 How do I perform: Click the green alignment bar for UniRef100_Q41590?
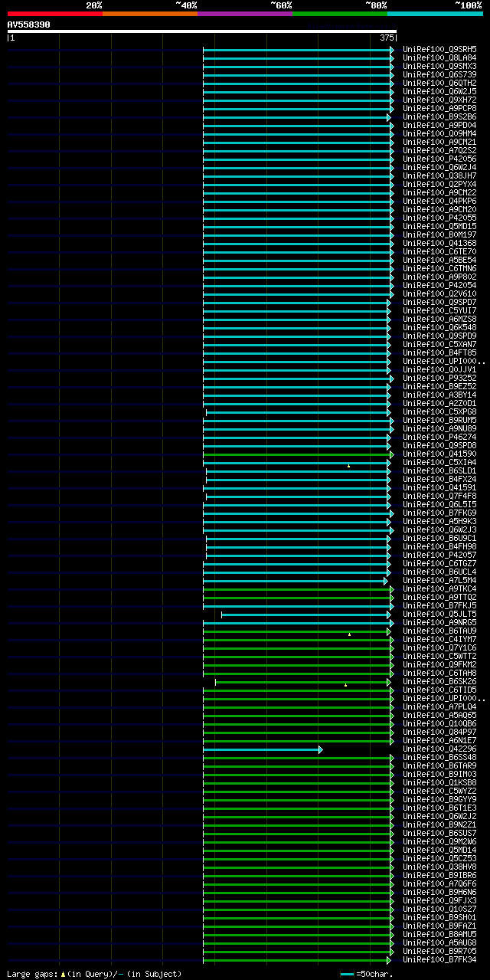299,454
